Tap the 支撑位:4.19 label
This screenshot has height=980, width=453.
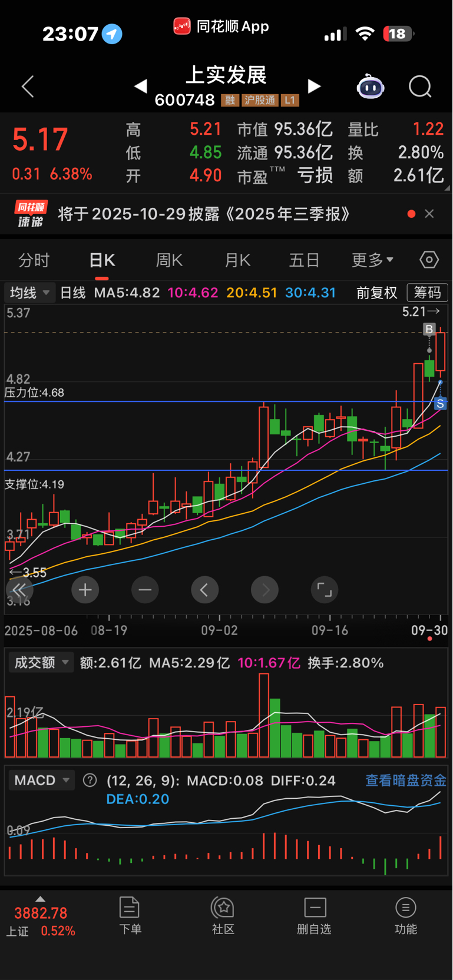tap(34, 484)
